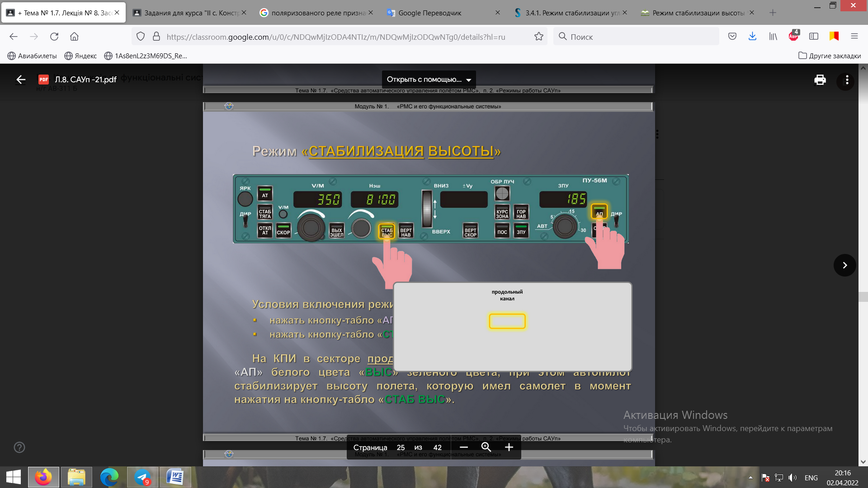Click the АП button on the slide panel
Viewport: 868px width, 488px height.
coord(599,211)
